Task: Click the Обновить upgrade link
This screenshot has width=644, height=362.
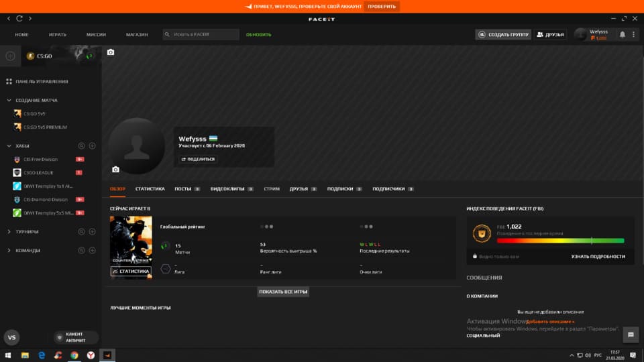Action: pos(258,34)
